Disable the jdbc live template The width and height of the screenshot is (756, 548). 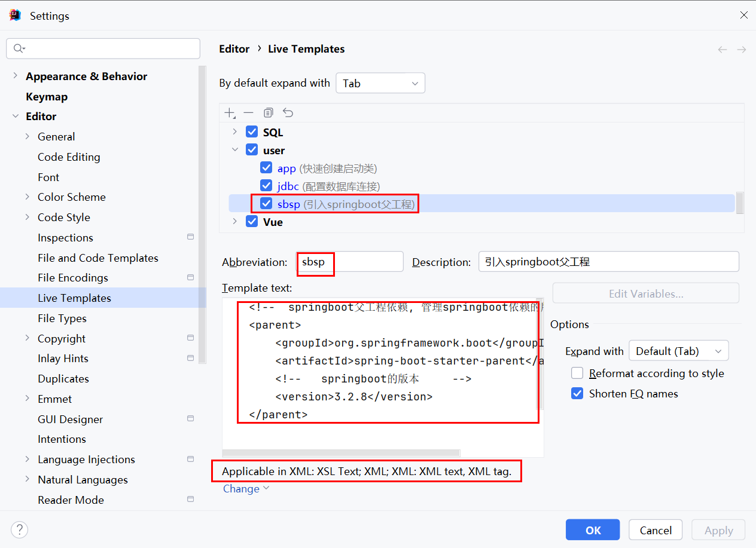[266, 186]
